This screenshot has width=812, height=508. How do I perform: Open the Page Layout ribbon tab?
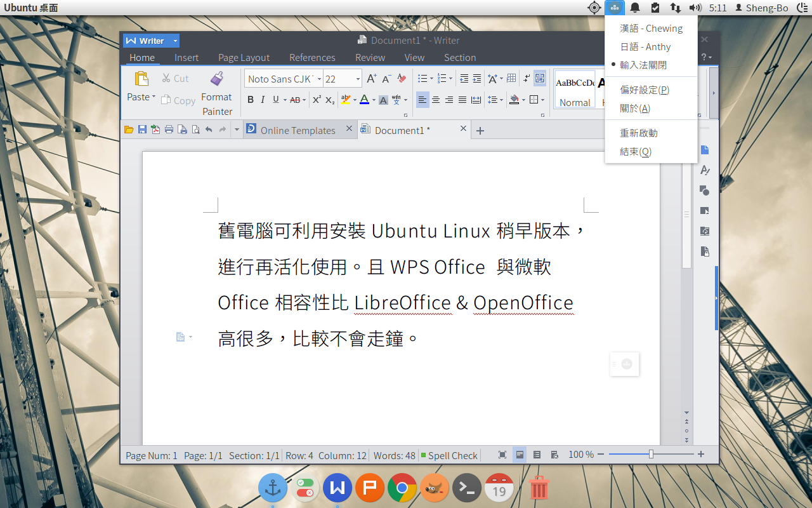click(x=244, y=57)
